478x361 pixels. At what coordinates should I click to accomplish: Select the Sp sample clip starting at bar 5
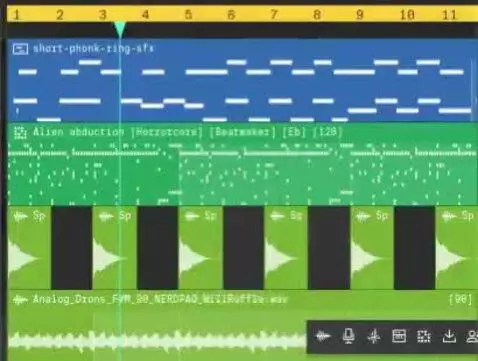pos(200,248)
